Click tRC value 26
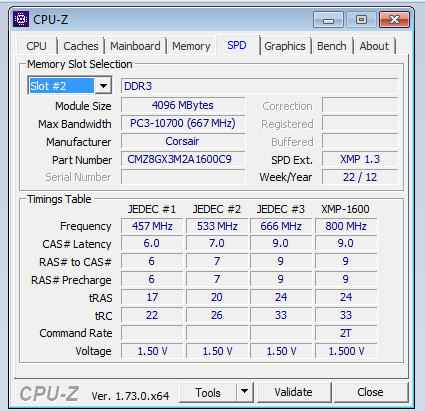 tap(217, 315)
